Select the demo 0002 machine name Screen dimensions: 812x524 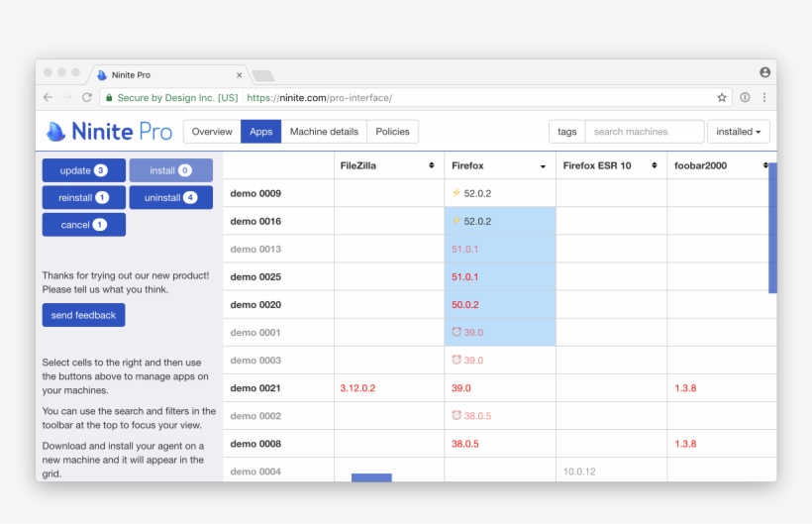[x=255, y=416]
